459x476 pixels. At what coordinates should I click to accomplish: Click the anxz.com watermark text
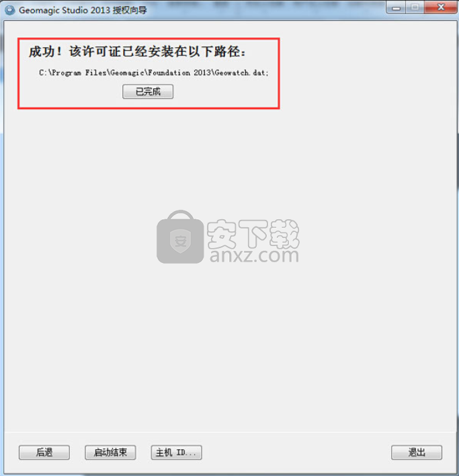[x=254, y=255]
